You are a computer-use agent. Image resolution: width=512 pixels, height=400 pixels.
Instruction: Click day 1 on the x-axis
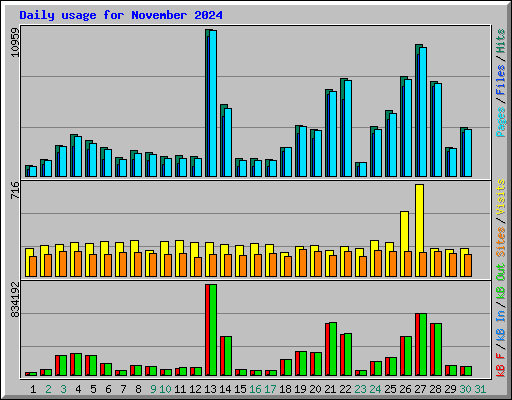pos(33,389)
